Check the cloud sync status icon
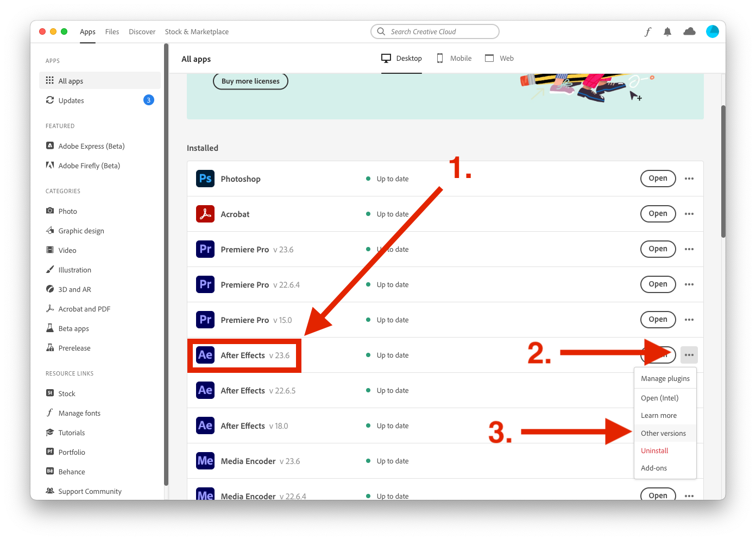Viewport: 756px width, 540px height. [x=689, y=31]
